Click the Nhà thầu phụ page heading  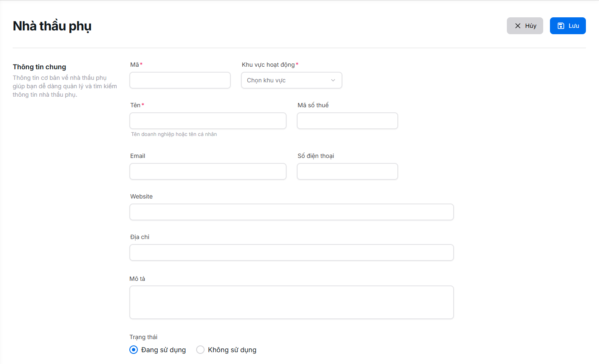[x=52, y=26]
